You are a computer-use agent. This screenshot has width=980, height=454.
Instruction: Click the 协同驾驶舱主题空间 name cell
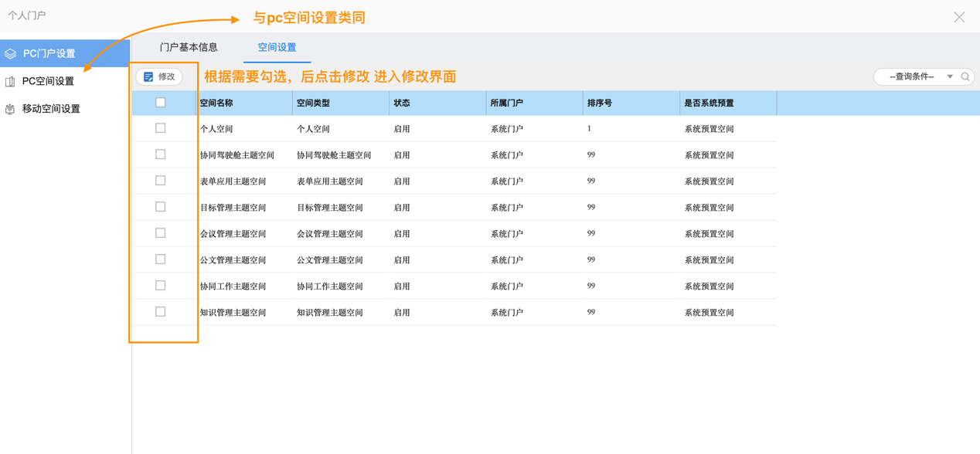[x=237, y=155]
